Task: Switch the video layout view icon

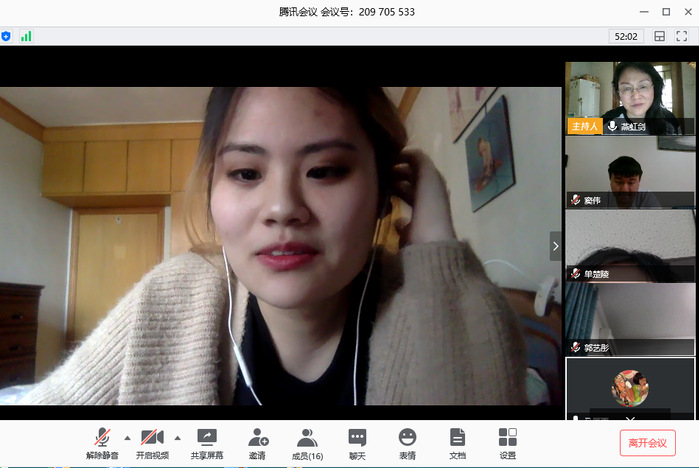Action: click(x=660, y=36)
